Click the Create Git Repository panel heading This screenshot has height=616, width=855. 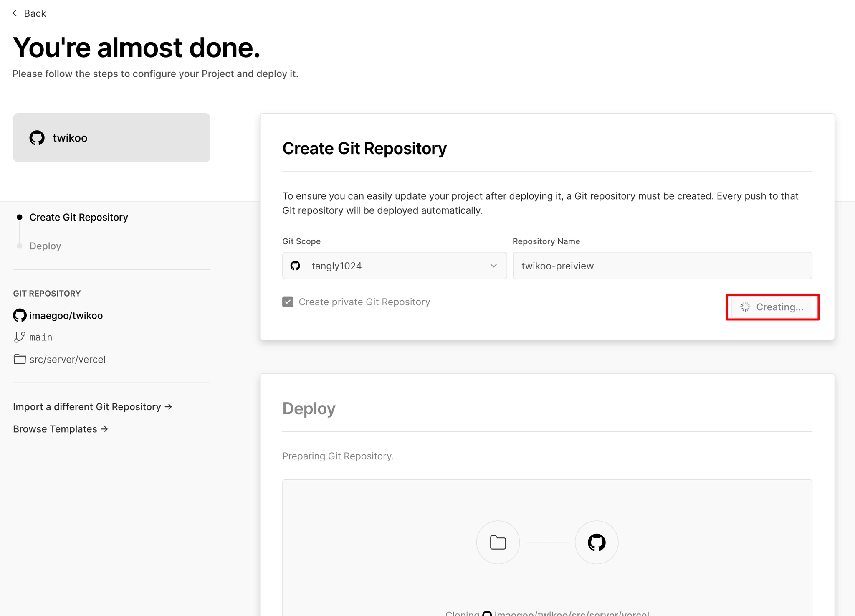click(364, 148)
